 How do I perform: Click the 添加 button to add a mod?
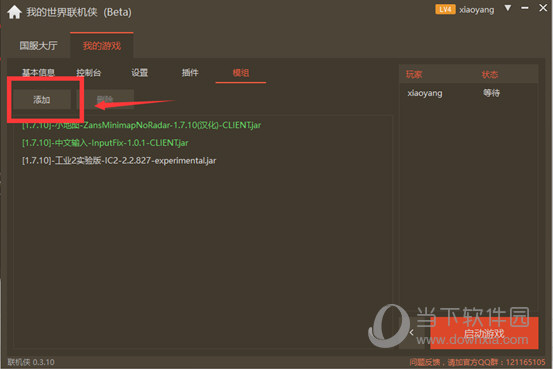pyautogui.click(x=42, y=99)
